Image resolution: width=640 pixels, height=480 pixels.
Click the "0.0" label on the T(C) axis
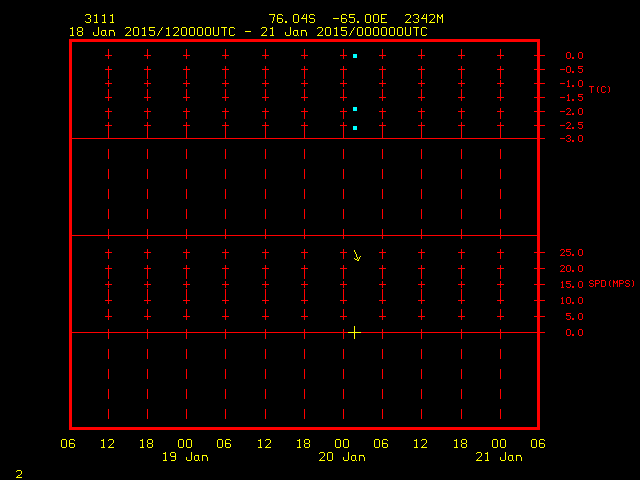(x=574, y=56)
